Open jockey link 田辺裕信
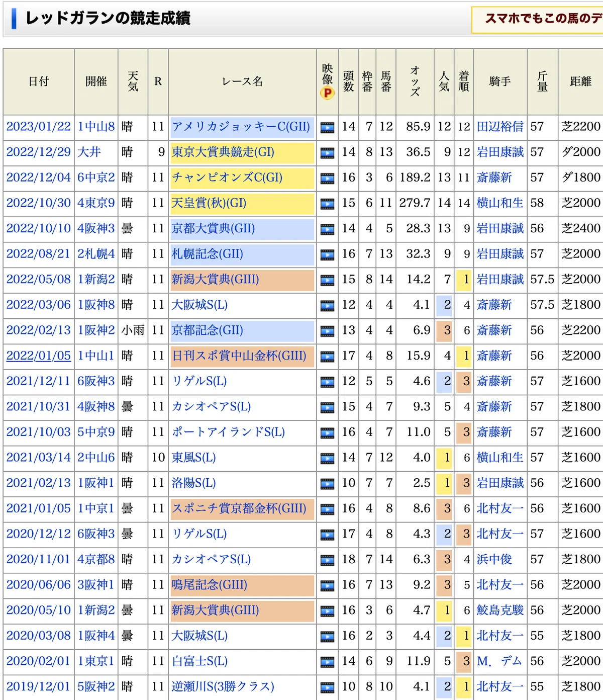Viewport: 603px width, 700px height. pos(500,126)
